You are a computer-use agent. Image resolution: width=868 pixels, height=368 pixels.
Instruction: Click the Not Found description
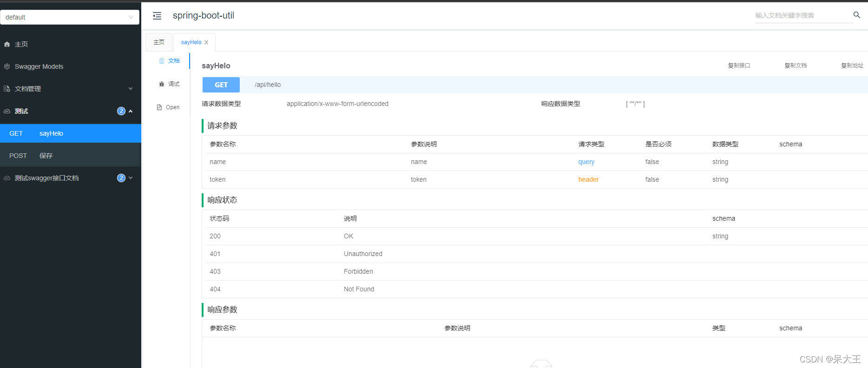click(x=359, y=289)
